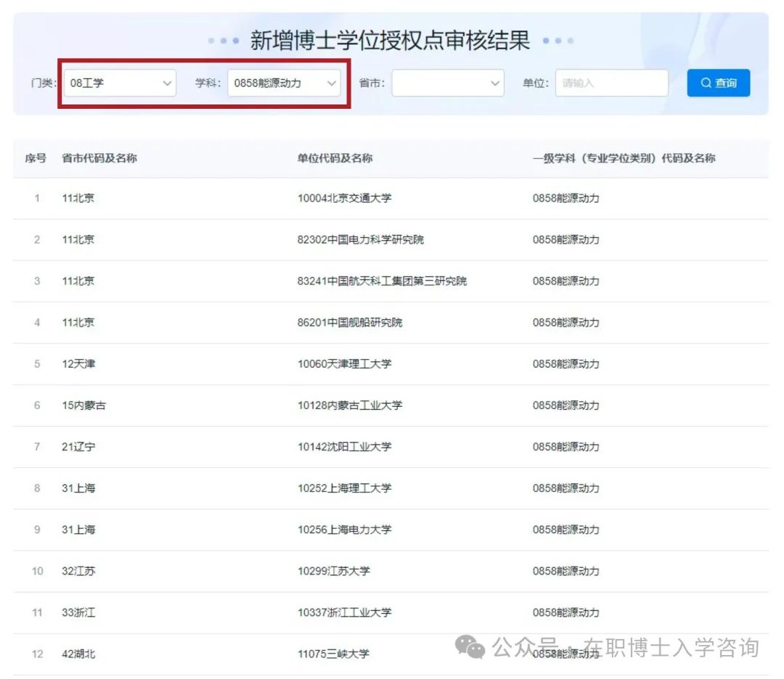Viewport: 784px width, 679px height.
Task: Click the page title 新增博士学位授权点审核结果
Action: coord(390,41)
